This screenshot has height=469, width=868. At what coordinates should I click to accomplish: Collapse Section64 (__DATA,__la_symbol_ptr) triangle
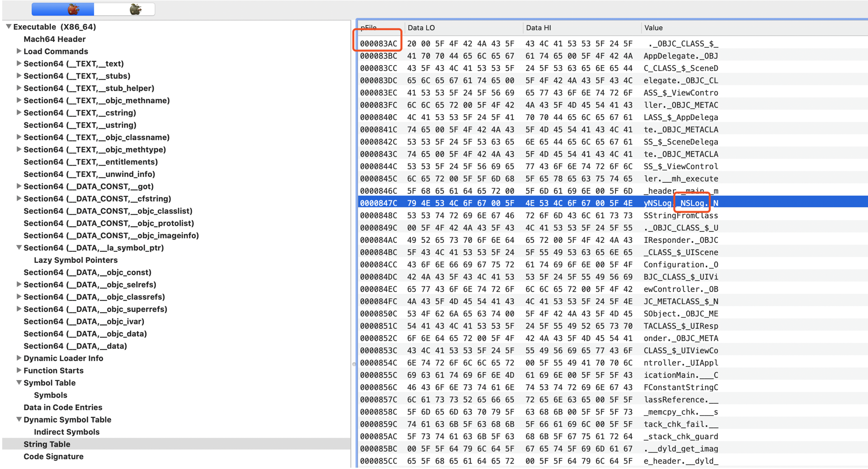tap(19, 248)
